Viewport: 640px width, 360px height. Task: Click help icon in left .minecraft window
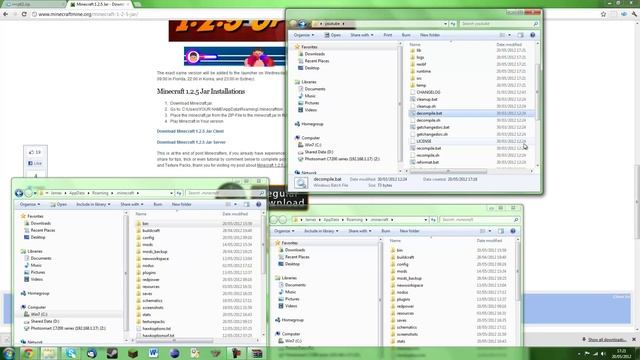click(x=258, y=204)
